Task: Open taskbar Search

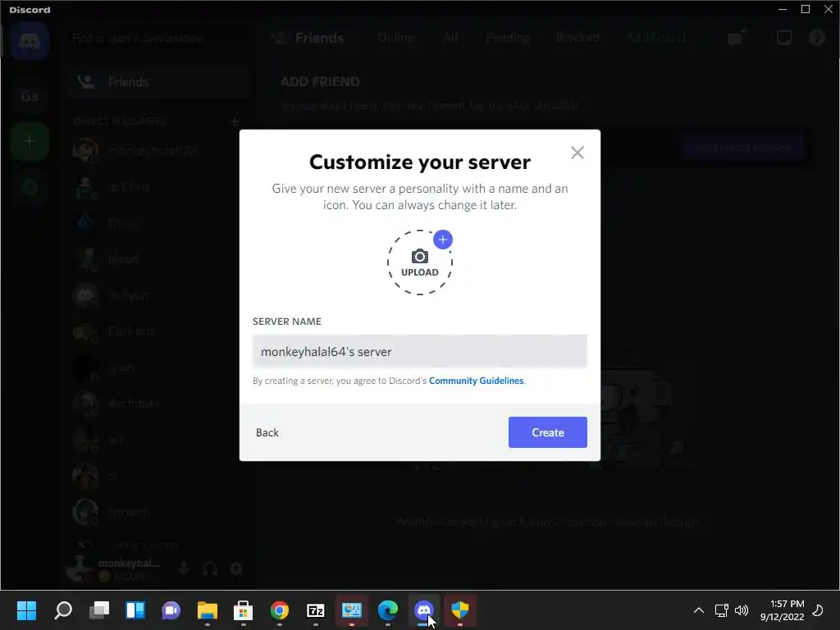Action: tap(63, 610)
